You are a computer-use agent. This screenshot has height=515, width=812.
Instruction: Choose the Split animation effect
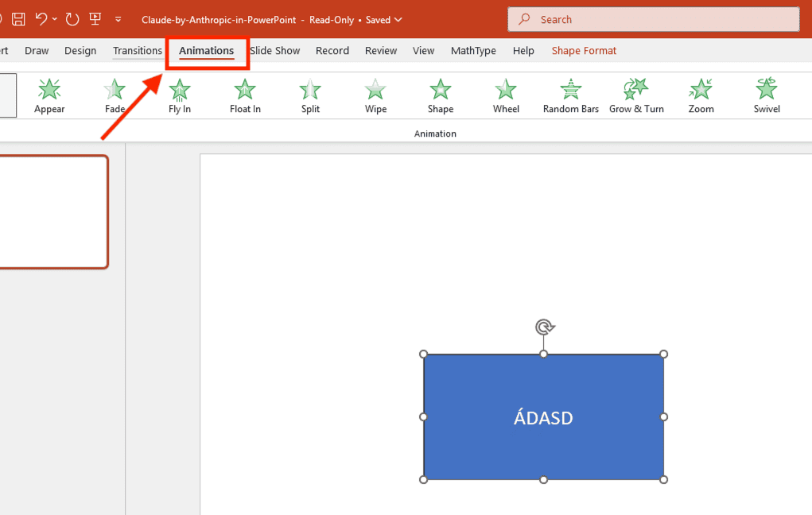tap(309, 94)
